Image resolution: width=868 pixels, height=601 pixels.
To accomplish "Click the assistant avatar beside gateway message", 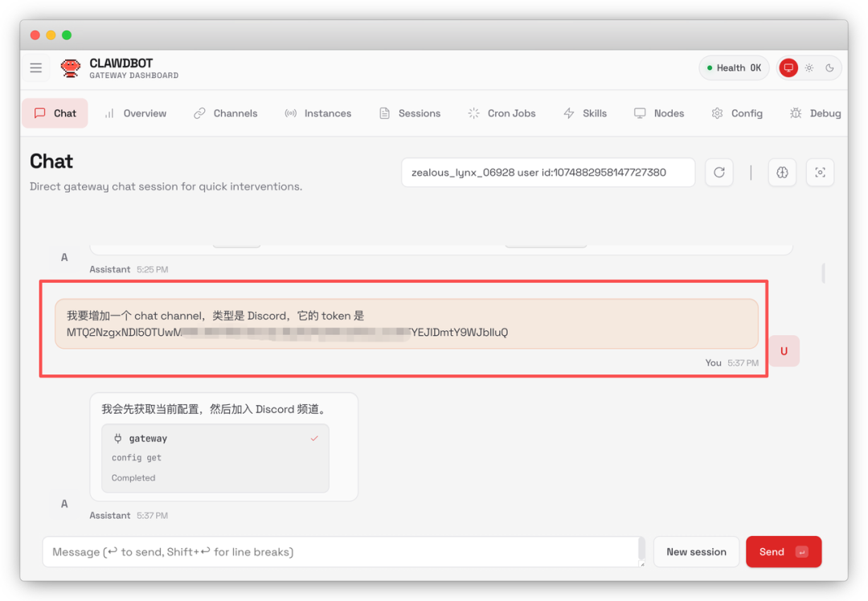I will click(64, 504).
